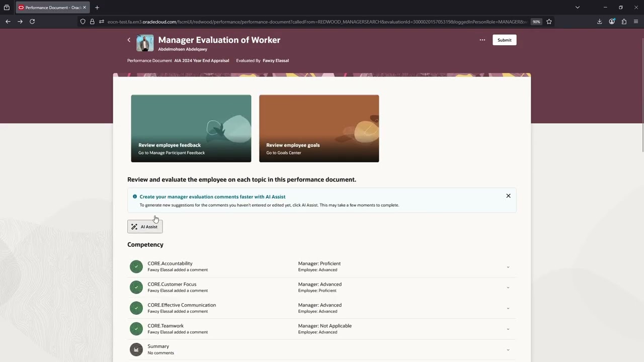The image size is (644, 362).
Task: Bookmark this page with star icon
Action: pos(549,22)
